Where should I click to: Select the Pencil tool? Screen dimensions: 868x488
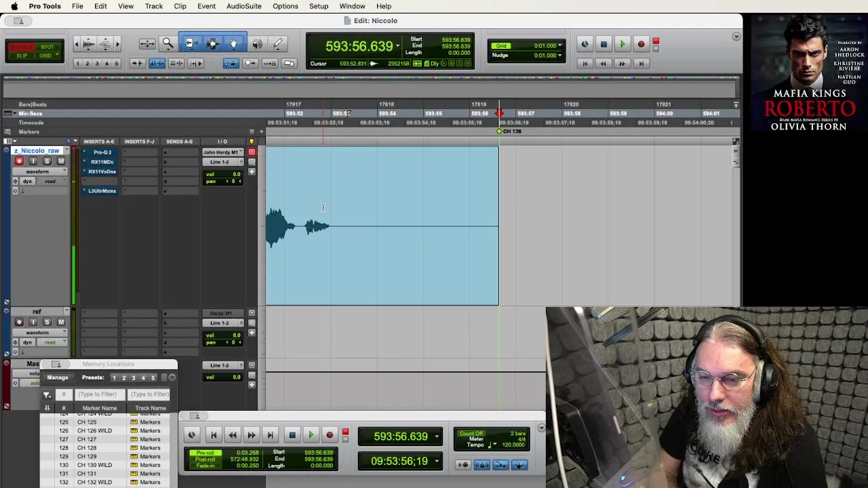click(278, 44)
